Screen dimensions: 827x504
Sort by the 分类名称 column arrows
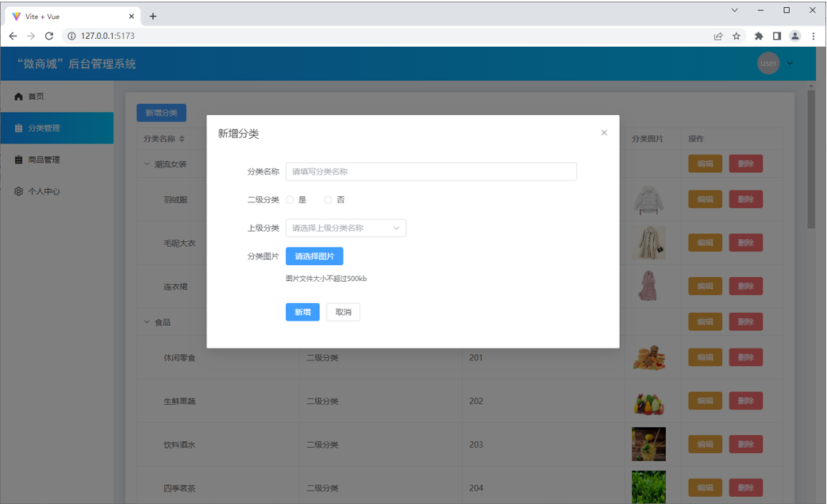coord(182,139)
